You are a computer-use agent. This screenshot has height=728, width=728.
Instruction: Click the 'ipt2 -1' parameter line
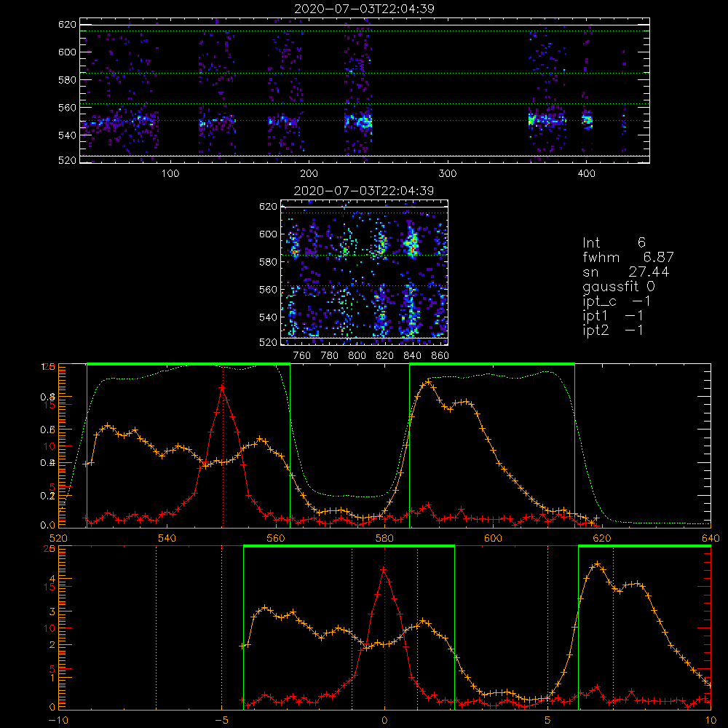tap(613, 330)
